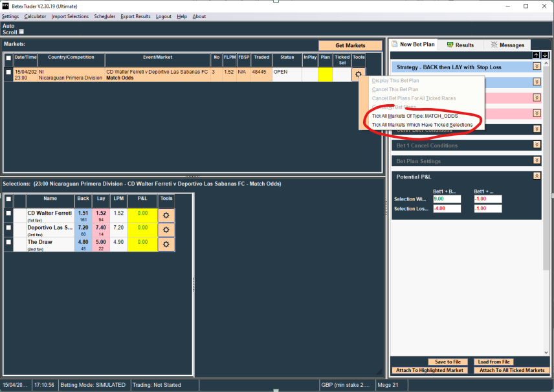Screen dimensions: 554x392
Task: Expand the Bet 1 Cancel Conditions section
Action: 537,146
